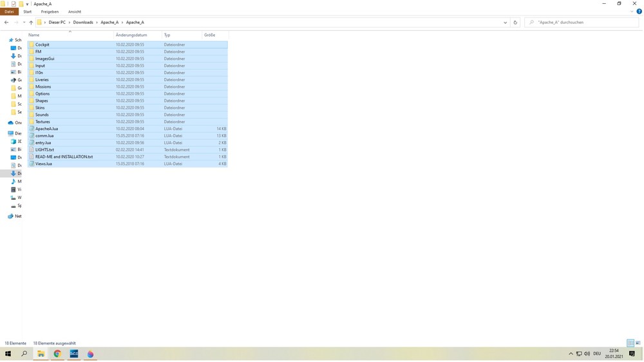Click the LIGHTS.txt date 02.02.2020 14:41
This screenshot has height=362, width=644.
click(130, 149)
